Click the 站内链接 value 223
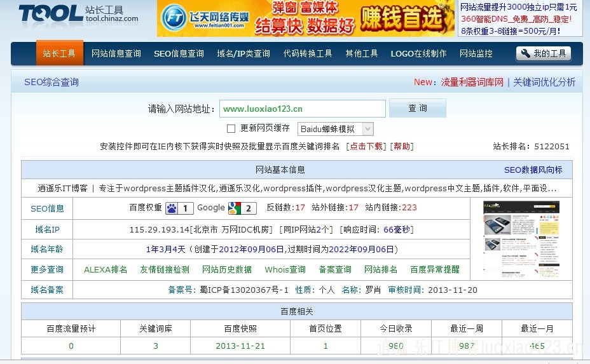 pyautogui.click(x=409, y=208)
